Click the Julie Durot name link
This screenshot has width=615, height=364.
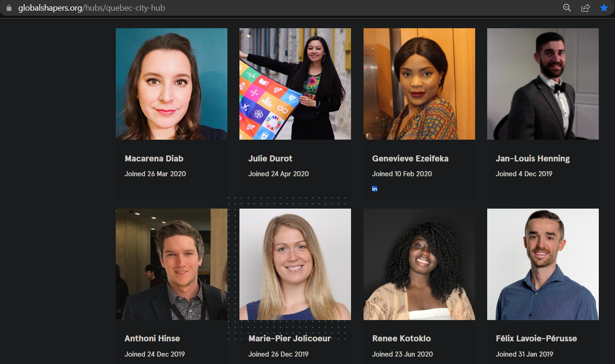pos(270,159)
